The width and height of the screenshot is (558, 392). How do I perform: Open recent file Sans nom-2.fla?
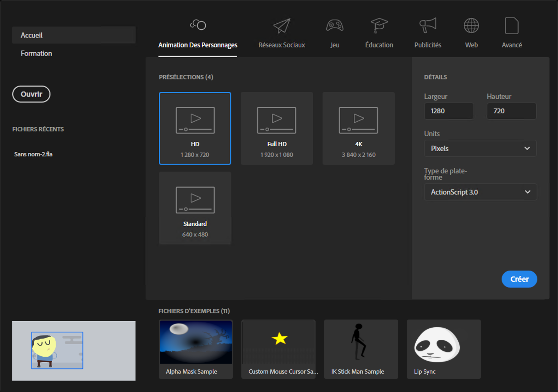click(x=33, y=154)
